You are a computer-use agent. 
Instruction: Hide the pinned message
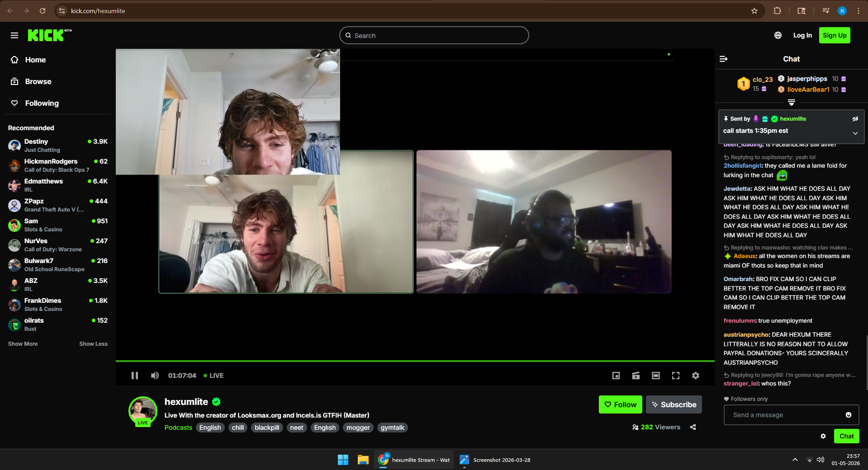(855, 119)
